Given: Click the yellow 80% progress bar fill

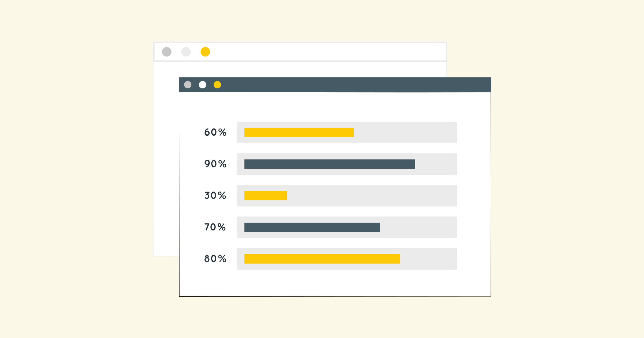Looking at the screenshot, I should click(322, 259).
